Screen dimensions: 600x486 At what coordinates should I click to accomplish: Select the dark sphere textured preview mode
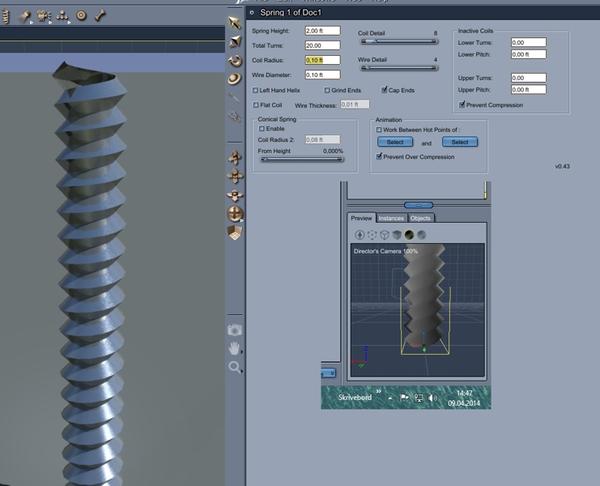click(409, 235)
